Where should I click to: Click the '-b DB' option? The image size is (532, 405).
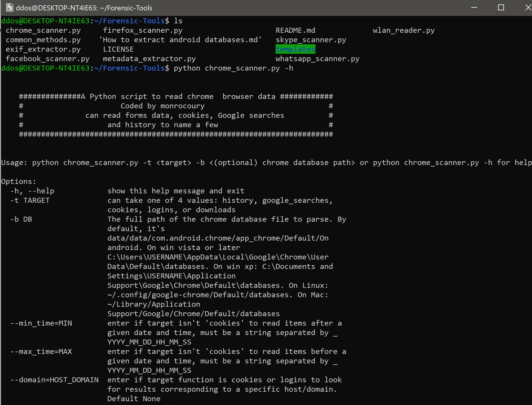coord(21,219)
